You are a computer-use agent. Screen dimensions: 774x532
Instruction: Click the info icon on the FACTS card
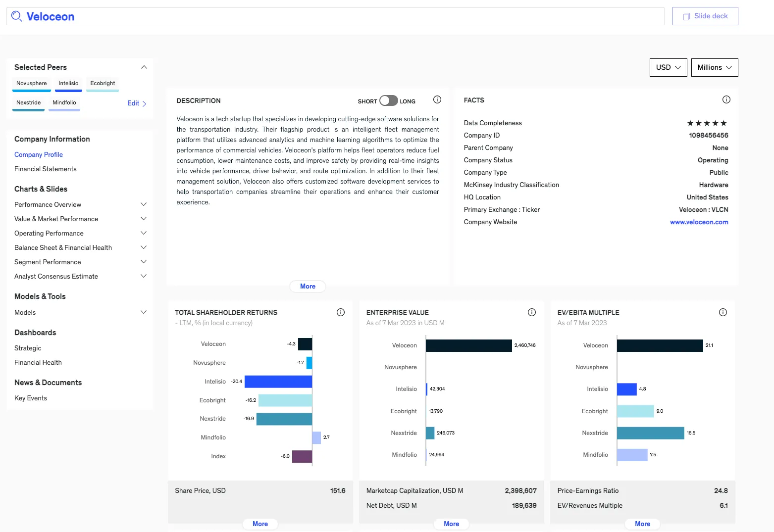coord(726,99)
